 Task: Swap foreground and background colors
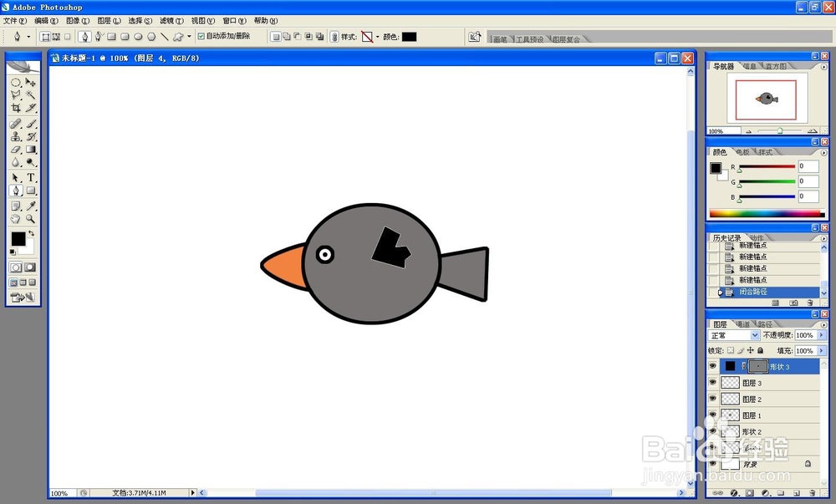(x=32, y=233)
